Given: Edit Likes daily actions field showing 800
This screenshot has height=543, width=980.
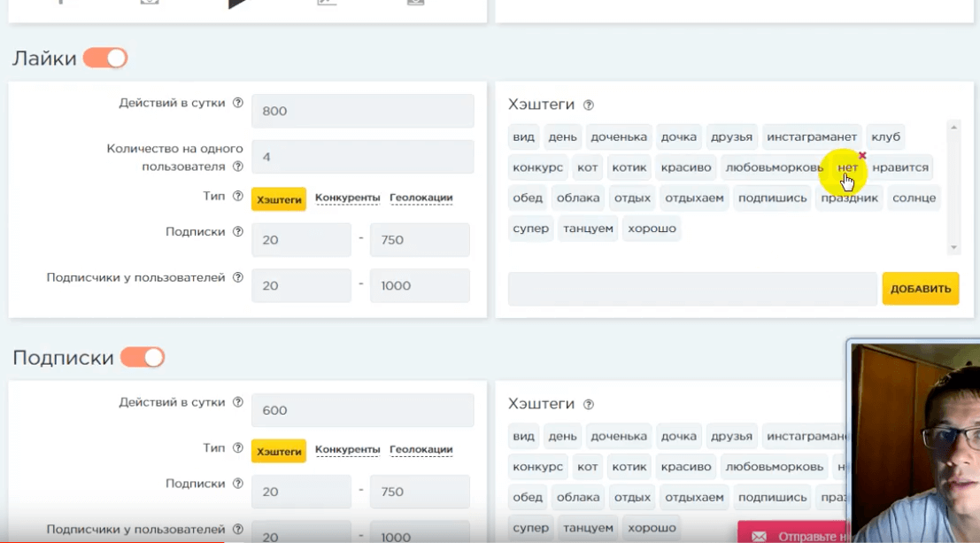Looking at the screenshot, I should click(362, 112).
